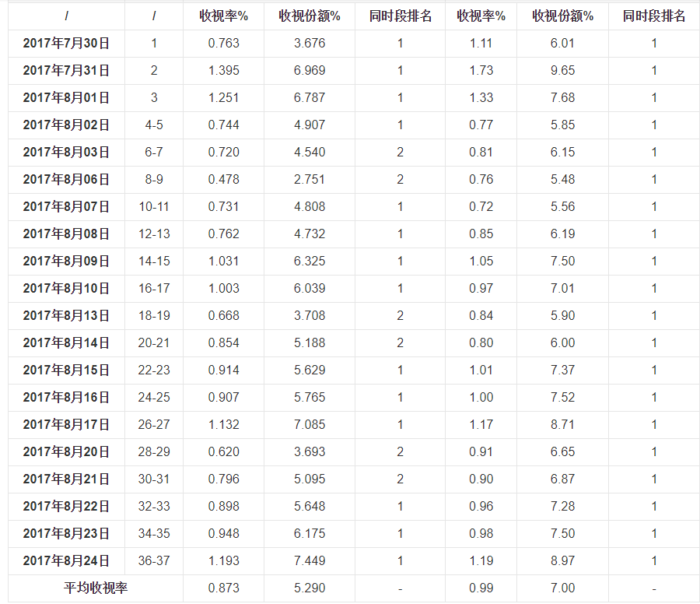Select share value 6.325
Viewport: 700px width, 604px height.
coord(310,262)
